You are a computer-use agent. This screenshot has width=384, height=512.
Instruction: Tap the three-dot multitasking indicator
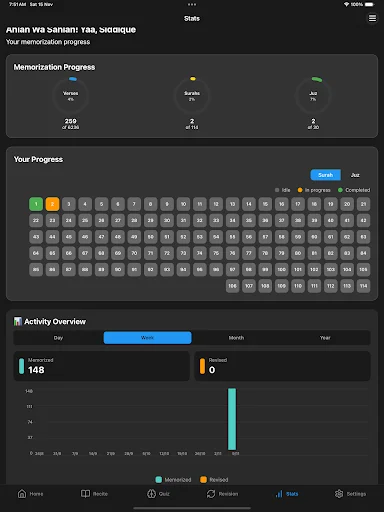(x=192, y=4)
